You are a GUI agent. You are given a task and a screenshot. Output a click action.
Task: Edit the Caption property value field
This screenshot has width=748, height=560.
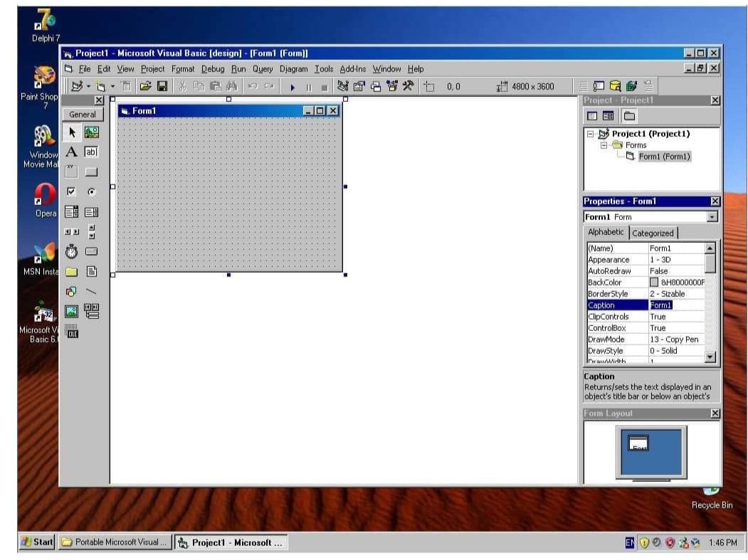coord(676,305)
